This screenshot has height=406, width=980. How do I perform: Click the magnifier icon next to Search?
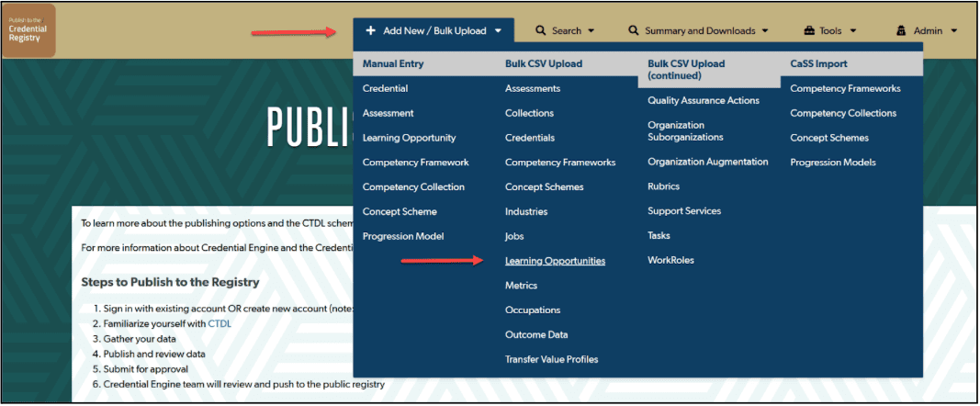point(541,30)
